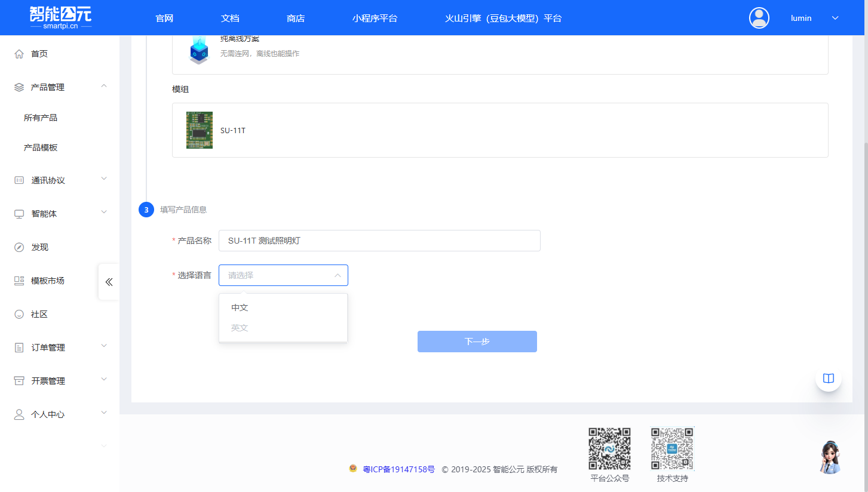Viewport: 868px width, 492px height.
Task: Select the 智能体 monitor icon
Action: coord(18,213)
